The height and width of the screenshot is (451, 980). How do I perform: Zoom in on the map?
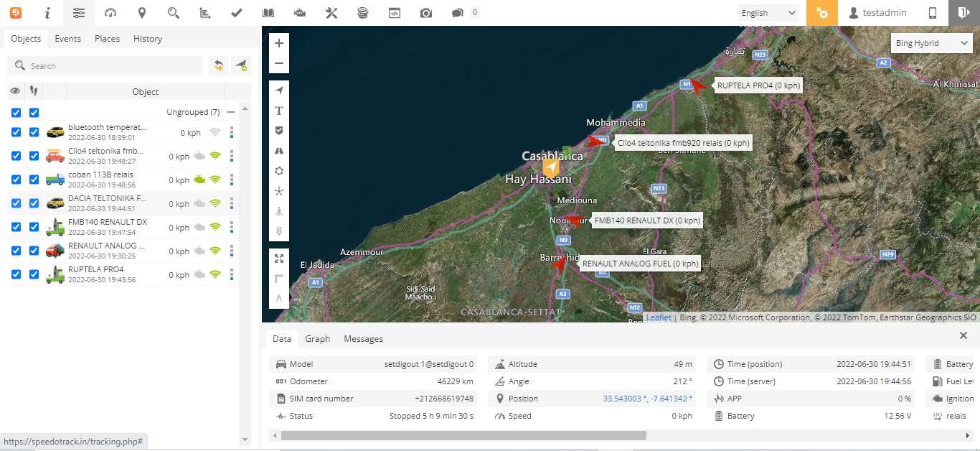279,43
